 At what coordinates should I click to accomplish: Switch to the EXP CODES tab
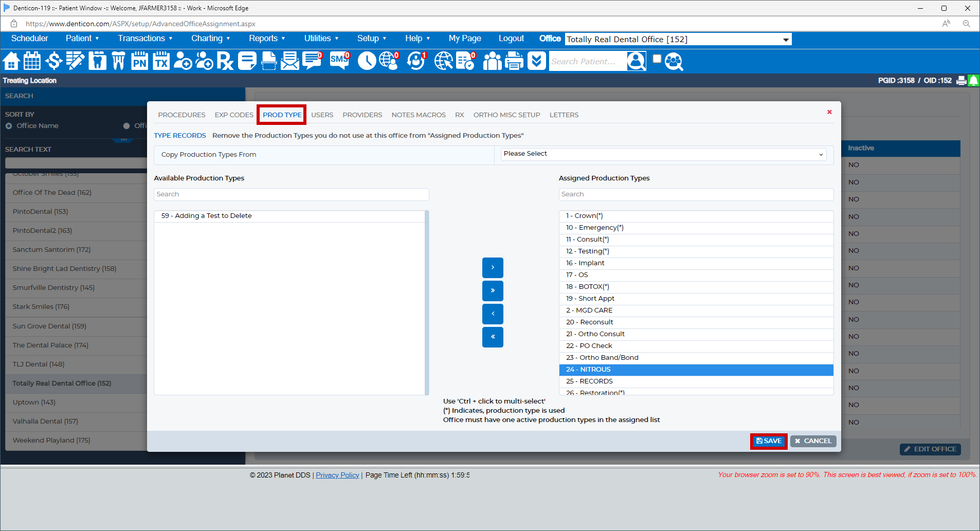234,115
